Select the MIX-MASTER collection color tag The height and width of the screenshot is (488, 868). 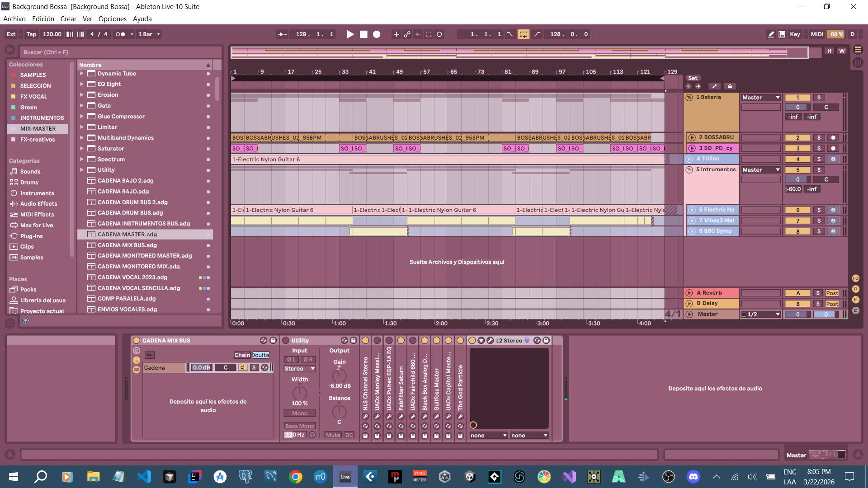[38, 129]
